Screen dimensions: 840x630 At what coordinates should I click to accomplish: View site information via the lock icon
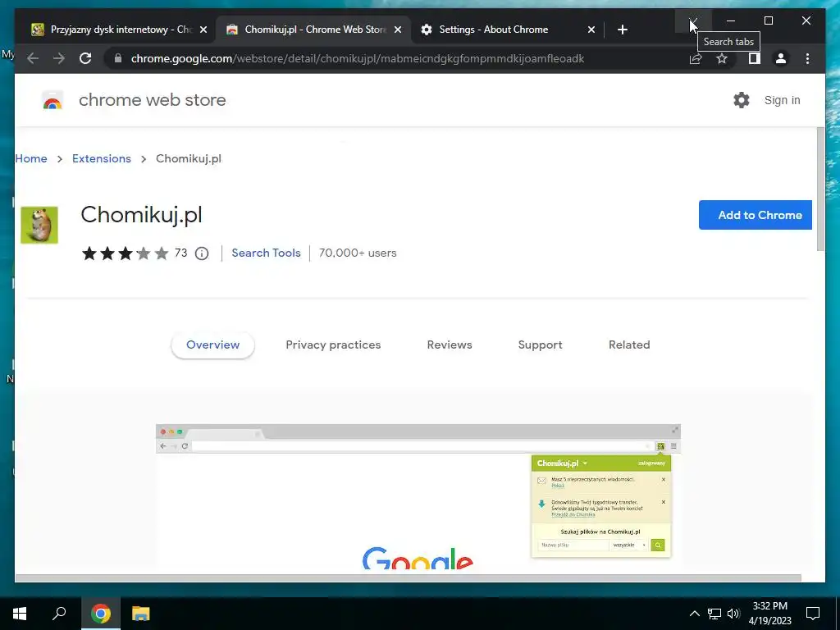tap(118, 58)
